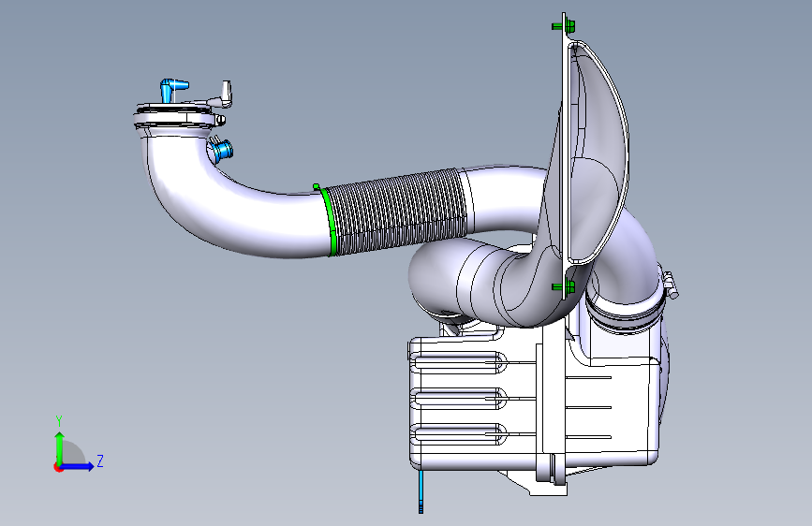Viewport: 812px width, 526px height.
Task: Click the Y axis label on the triad
Action: click(x=59, y=421)
